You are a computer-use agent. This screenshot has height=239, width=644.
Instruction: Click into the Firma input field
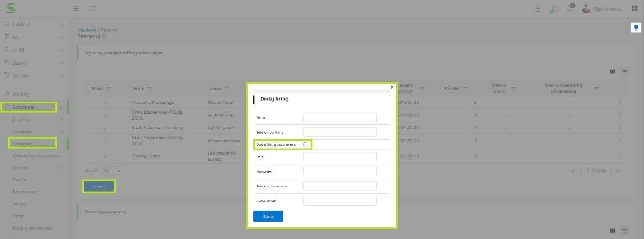[x=340, y=117]
